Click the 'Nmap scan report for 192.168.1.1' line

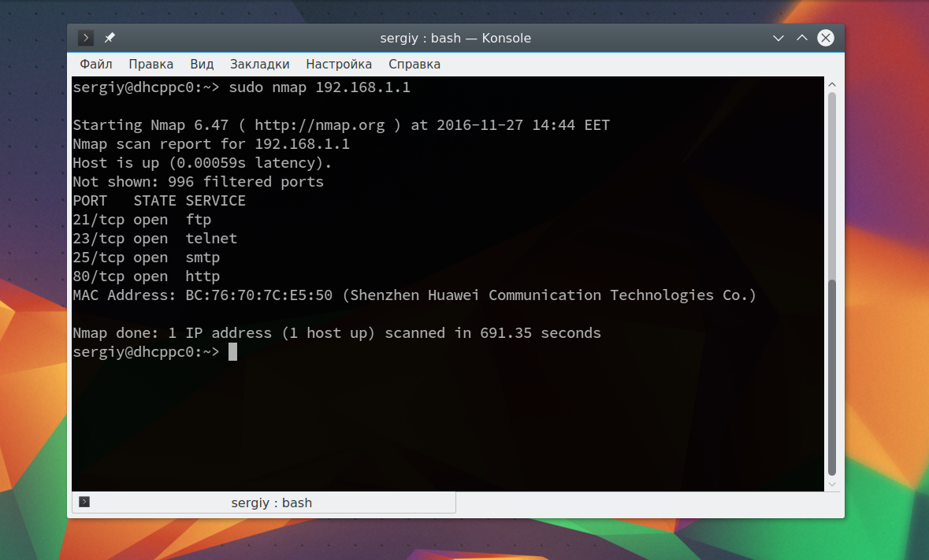[x=211, y=144]
